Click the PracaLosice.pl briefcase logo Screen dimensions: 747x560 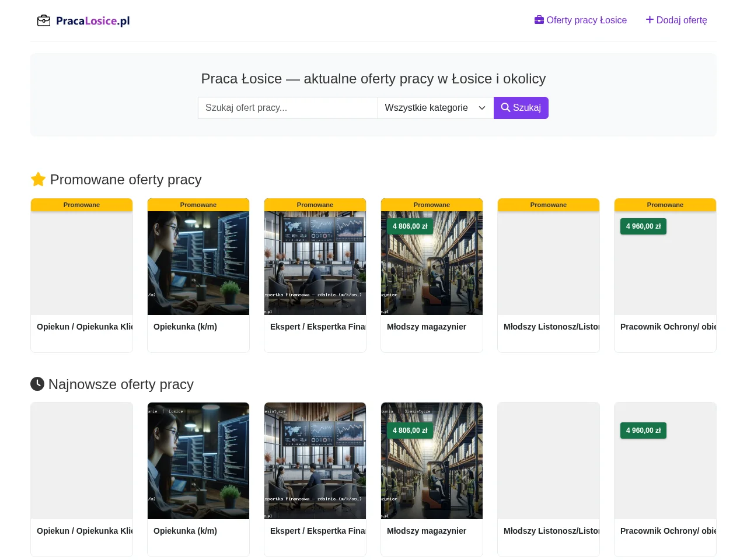point(83,20)
